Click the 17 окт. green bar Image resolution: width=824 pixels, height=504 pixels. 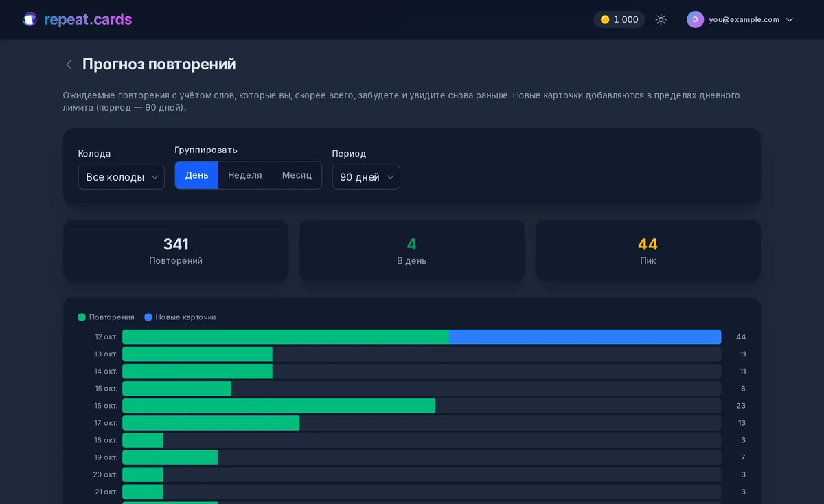[x=211, y=423]
